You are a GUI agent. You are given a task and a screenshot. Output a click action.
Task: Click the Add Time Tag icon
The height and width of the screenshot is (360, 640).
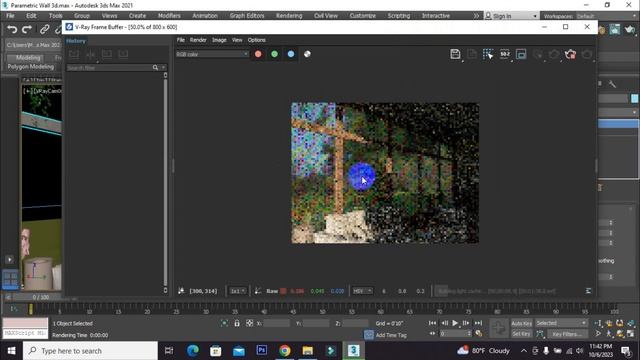point(369,335)
